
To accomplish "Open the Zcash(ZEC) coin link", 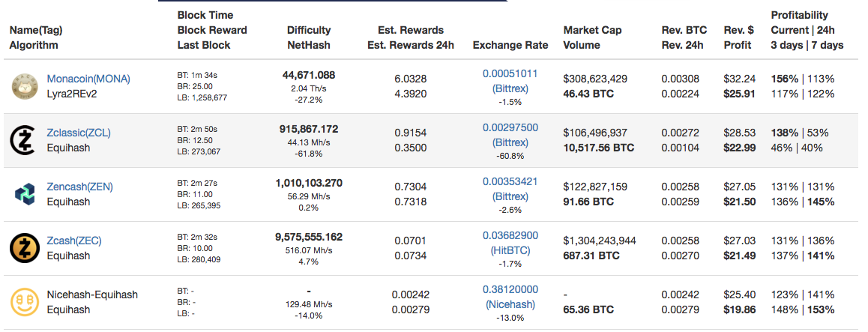I will (x=74, y=241).
